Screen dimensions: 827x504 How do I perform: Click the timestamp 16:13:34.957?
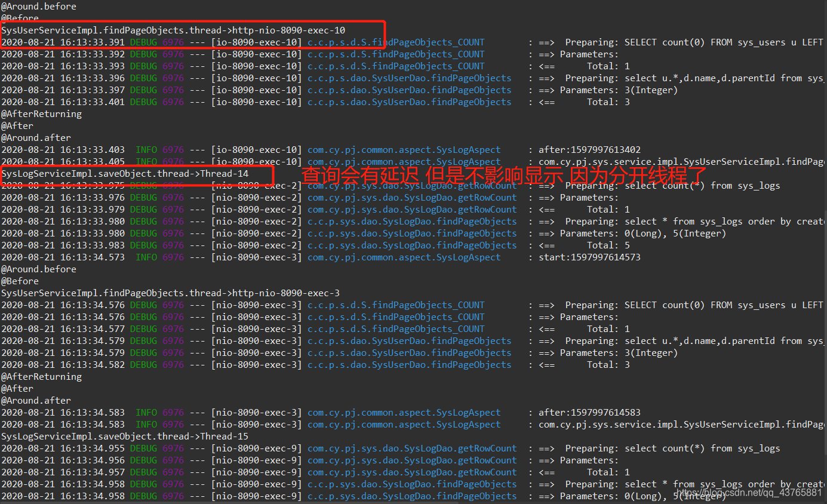click(93, 472)
